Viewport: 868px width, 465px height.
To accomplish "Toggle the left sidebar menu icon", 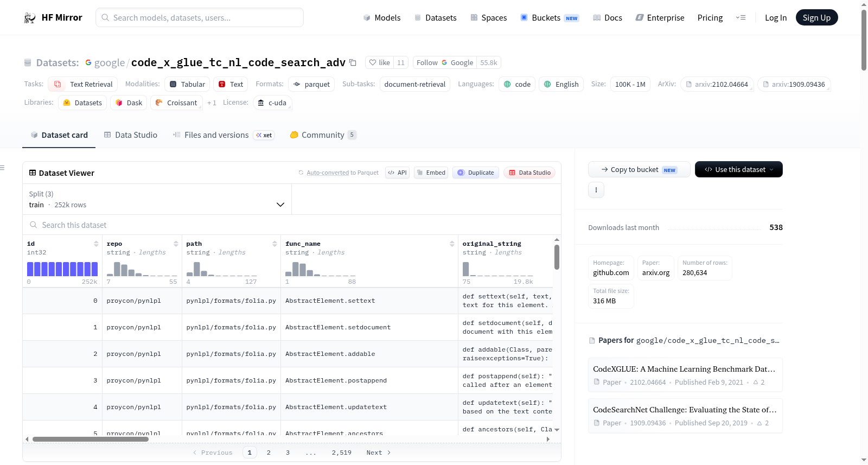I will click(3, 168).
